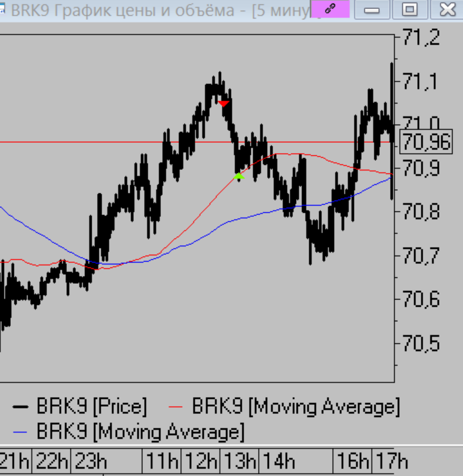Image resolution: width=463 pixels, height=476 pixels.
Task: Select the red BRK9 [Moving Average] legend entry
Action: (295, 407)
